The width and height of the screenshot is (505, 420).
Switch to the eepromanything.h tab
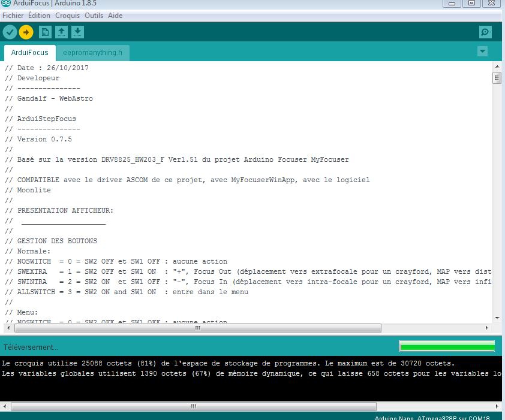tap(93, 53)
